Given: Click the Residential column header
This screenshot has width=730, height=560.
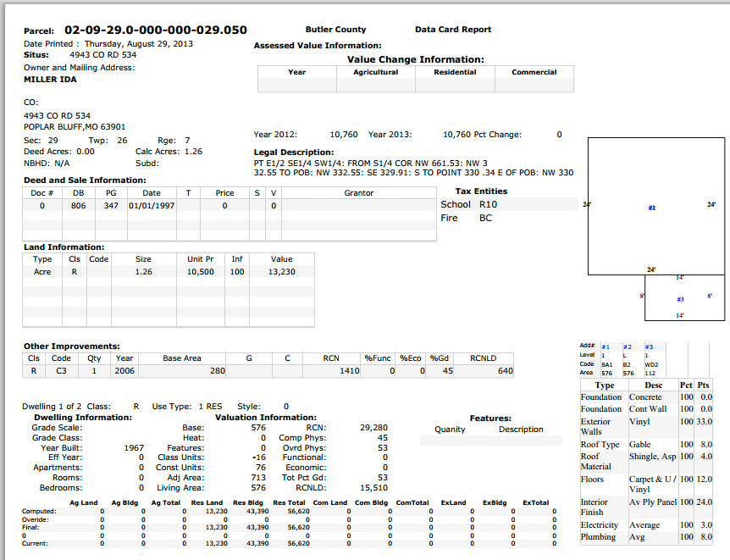Looking at the screenshot, I should click(455, 72).
